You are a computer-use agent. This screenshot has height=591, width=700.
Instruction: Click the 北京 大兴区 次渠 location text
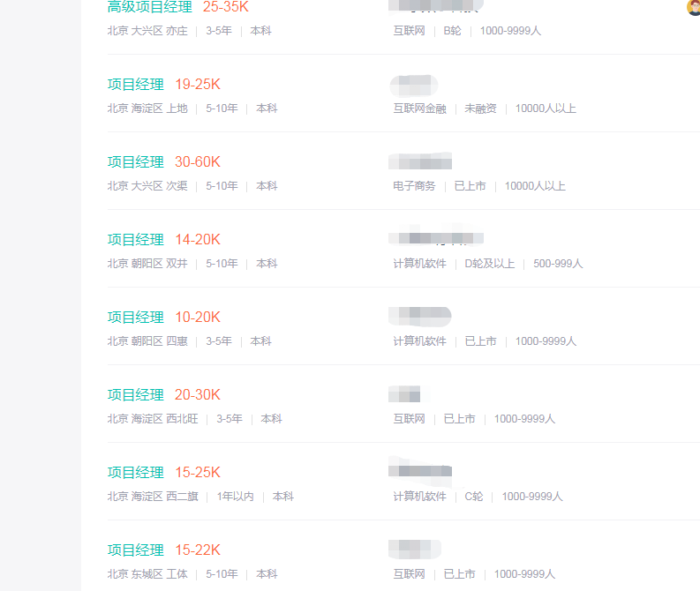(147, 186)
